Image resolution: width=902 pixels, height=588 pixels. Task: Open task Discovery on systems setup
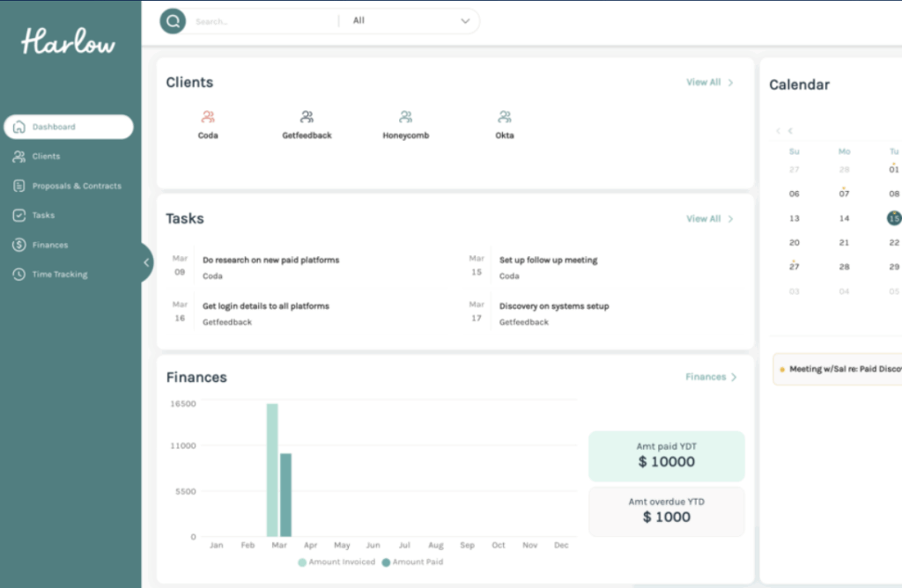(x=554, y=305)
